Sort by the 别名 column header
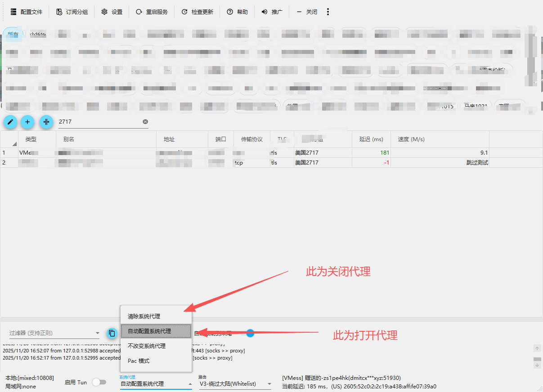The image size is (543, 392). click(106, 139)
